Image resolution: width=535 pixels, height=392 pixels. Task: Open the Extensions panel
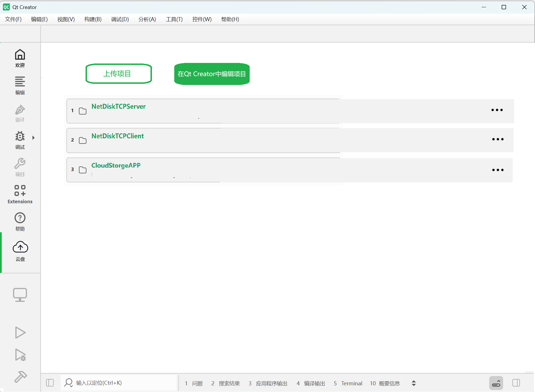pyautogui.click(x=20, y=194)
